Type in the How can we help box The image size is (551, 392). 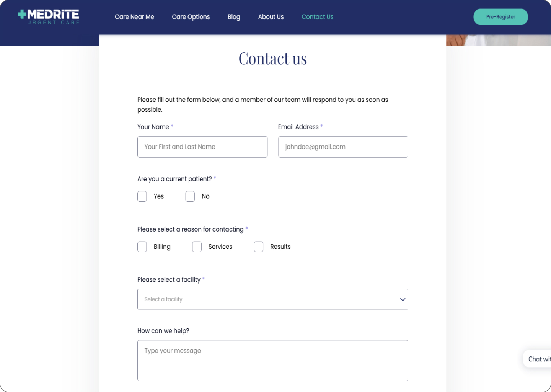click(272, 361)
